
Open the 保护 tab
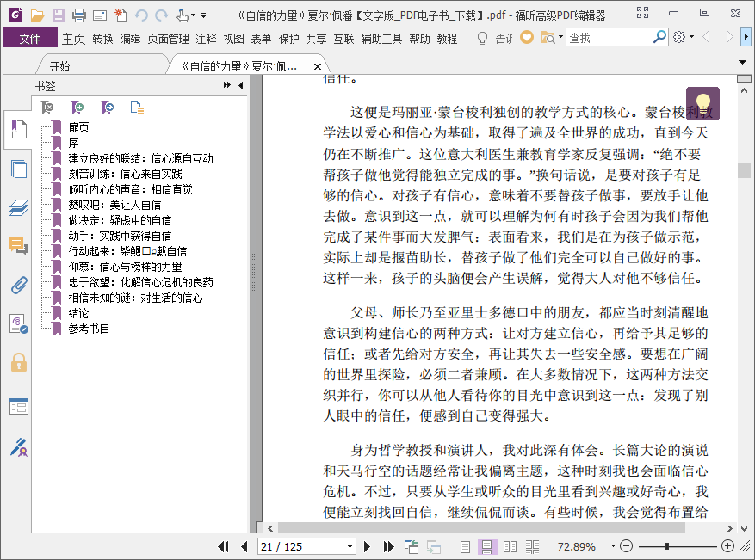(289, 39)
